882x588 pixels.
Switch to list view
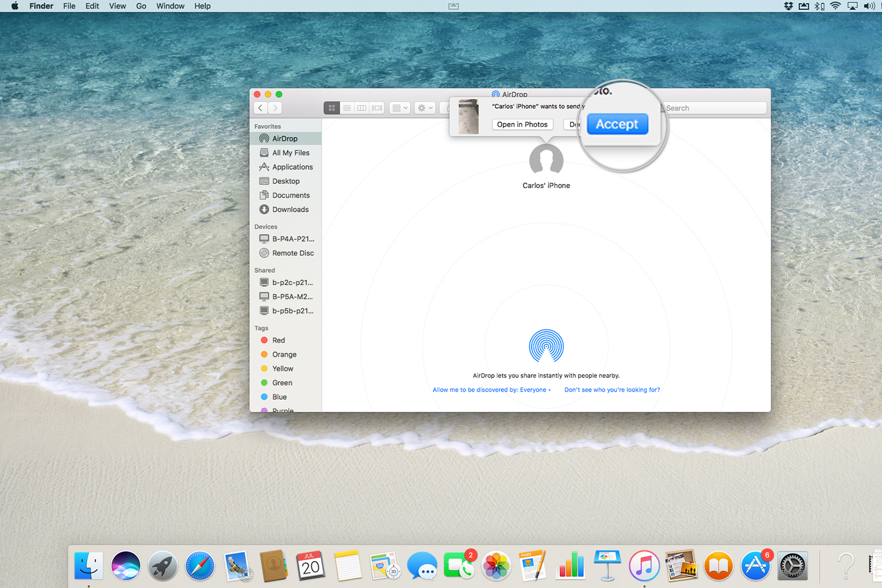tap(347, 108)
